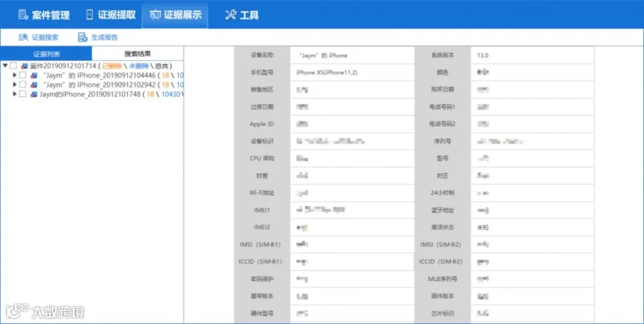Screen dimensions: 644x324
Task: Click the 电话号码1 label cell
Action: pos(442,107)
